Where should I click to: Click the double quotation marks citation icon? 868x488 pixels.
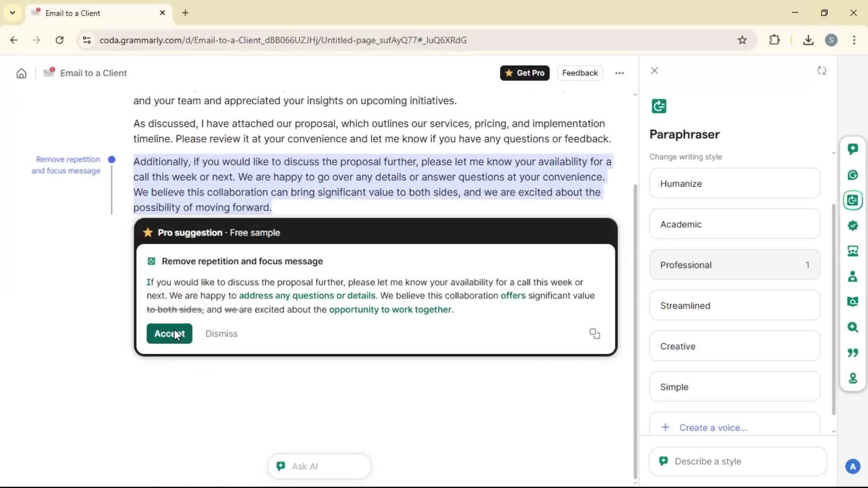point(853,352)
